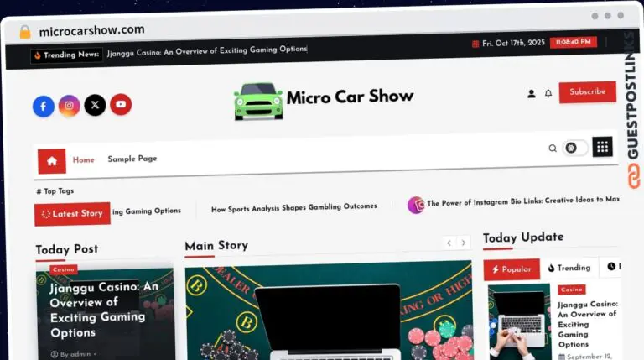Click the user account icon
644x360 pixels.
[532, 94]
